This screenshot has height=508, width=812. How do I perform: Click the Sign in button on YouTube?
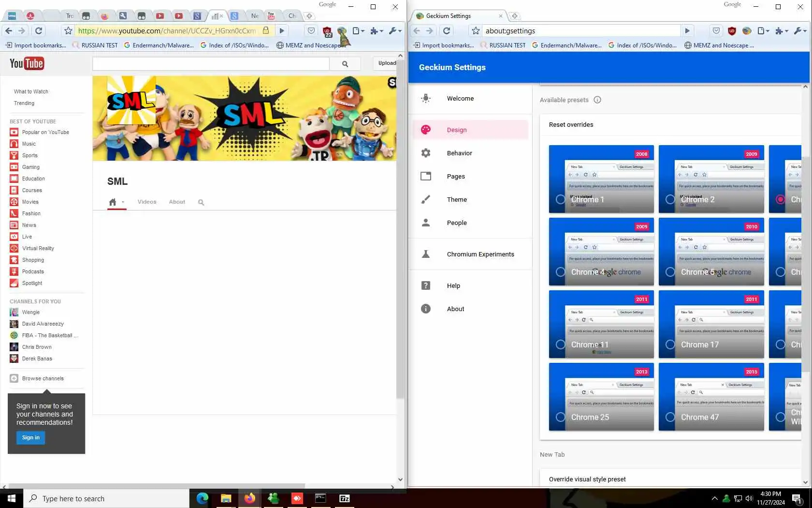click(x=31, y=437)
